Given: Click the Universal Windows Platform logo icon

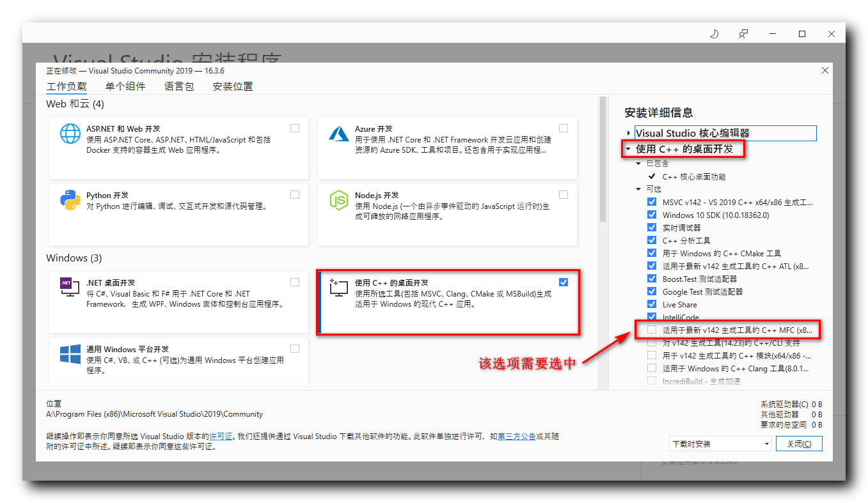Looking at the screenshot, I should pyautogui.click(x=70, y=354).
